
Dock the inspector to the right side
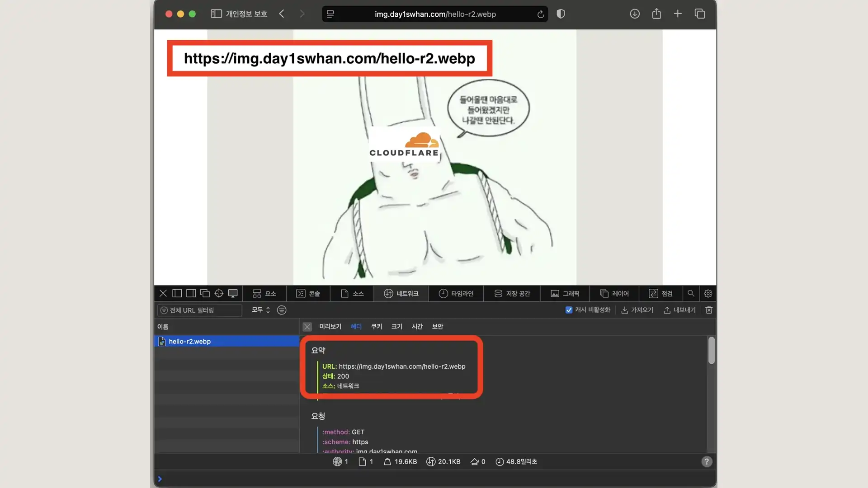[191, 293]
